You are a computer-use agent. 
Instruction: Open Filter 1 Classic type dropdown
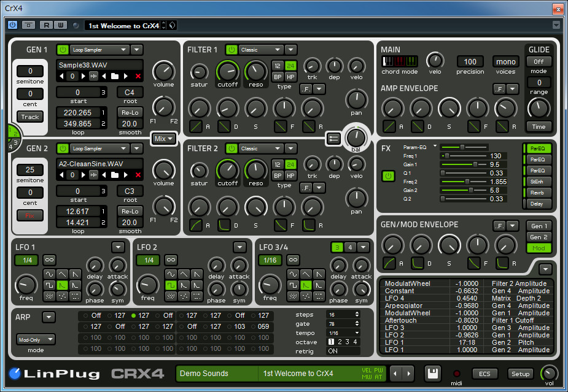coord(261,50)
